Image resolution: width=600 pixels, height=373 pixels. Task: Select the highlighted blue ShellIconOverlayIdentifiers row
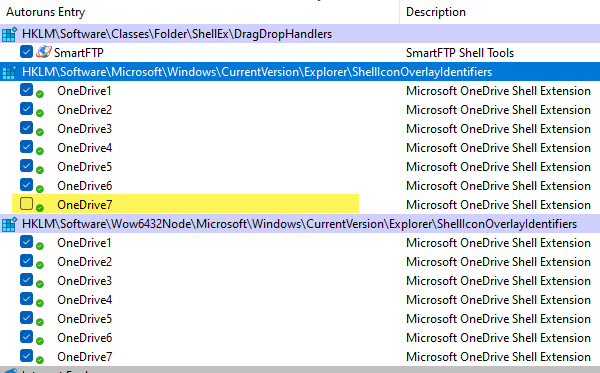tap(300, 72)
